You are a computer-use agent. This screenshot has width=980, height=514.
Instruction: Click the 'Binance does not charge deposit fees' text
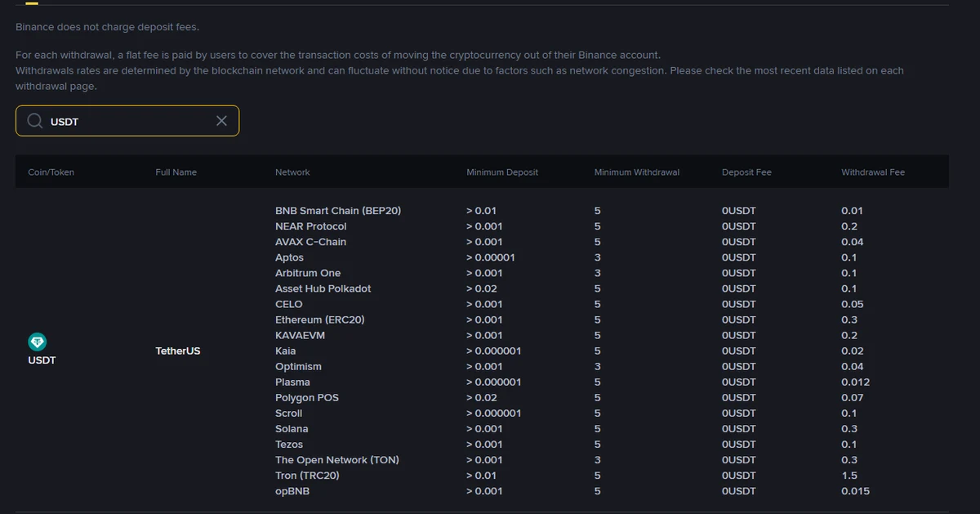[107, 27]
